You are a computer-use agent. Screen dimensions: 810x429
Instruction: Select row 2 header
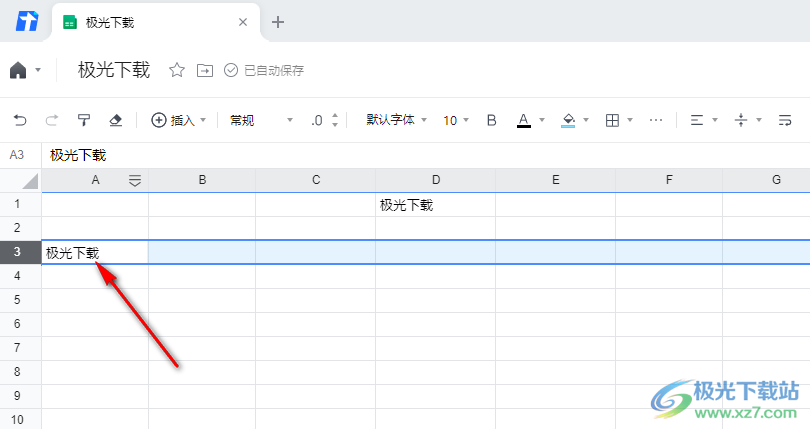point(21,228)
